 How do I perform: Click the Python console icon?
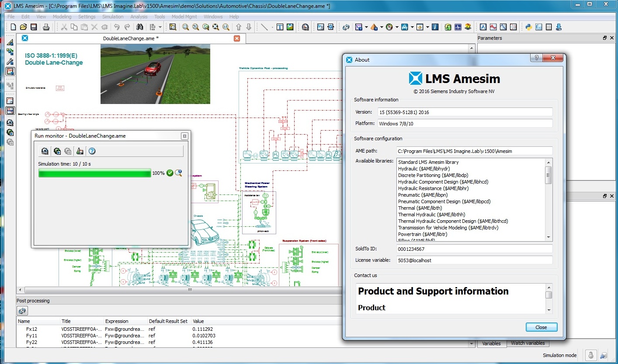tap(528, 27)
